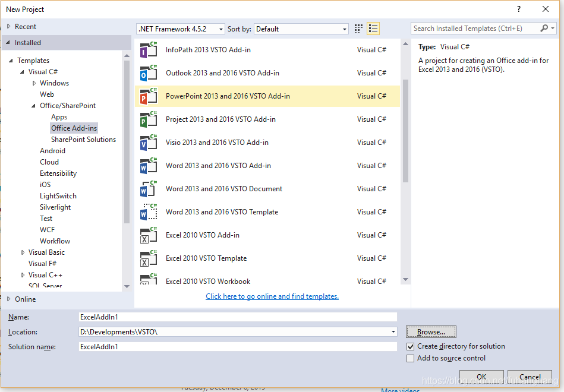Expand the Recent section
Screen dimensions: 564x392
pyautogui.click(x=9, y=26)
